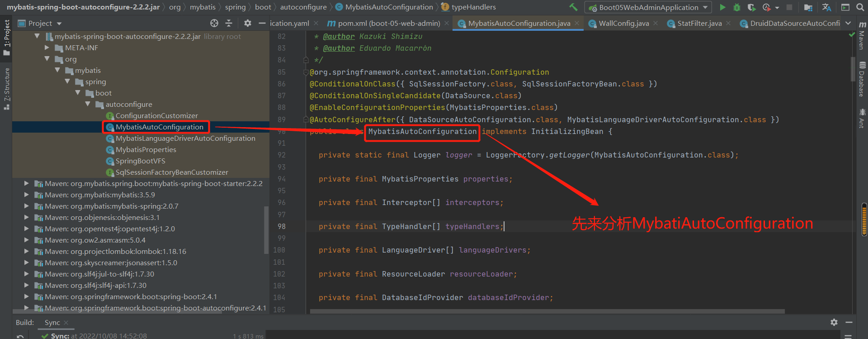
Task: Open Project panel settings gear
Action: [247, 23]
